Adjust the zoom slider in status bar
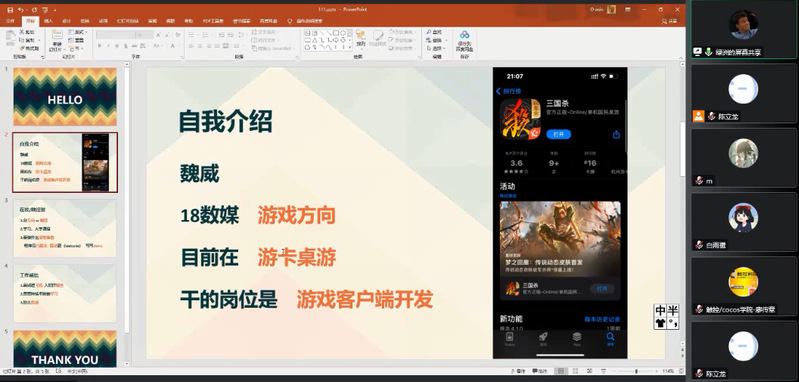Screen dimensions: 799x382 point(636,371)
